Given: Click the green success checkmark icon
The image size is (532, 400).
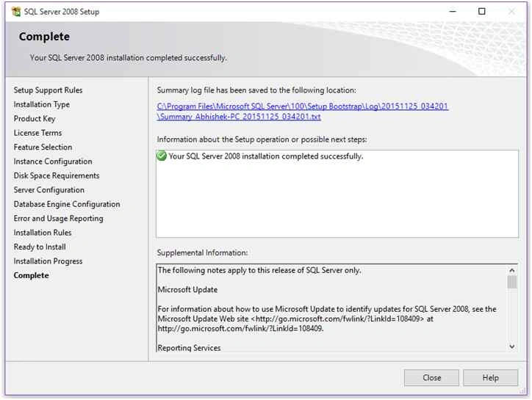Looking at the screenshot, I should pos(162,156).
